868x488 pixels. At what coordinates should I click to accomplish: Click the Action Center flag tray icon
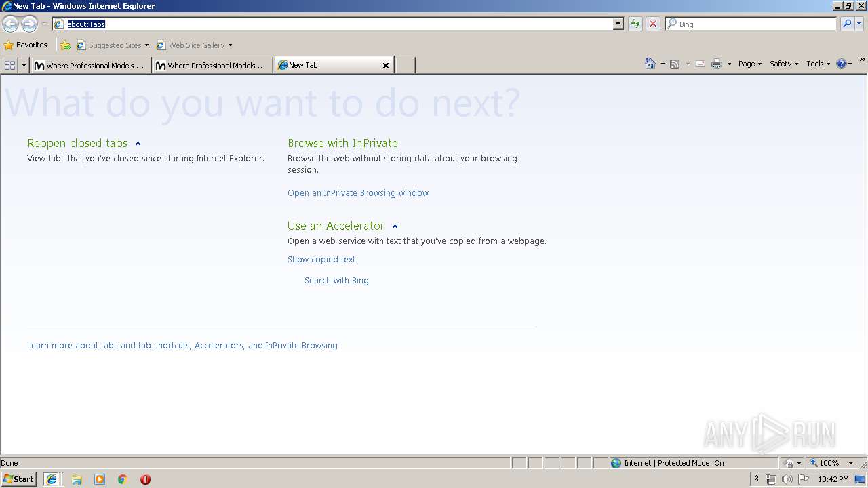[x=804, y=479]
